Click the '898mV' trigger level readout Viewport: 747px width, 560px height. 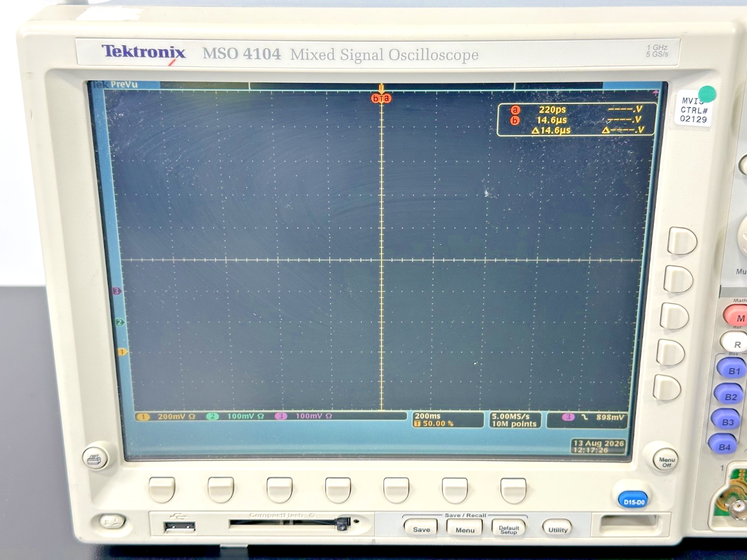(610, 417)
